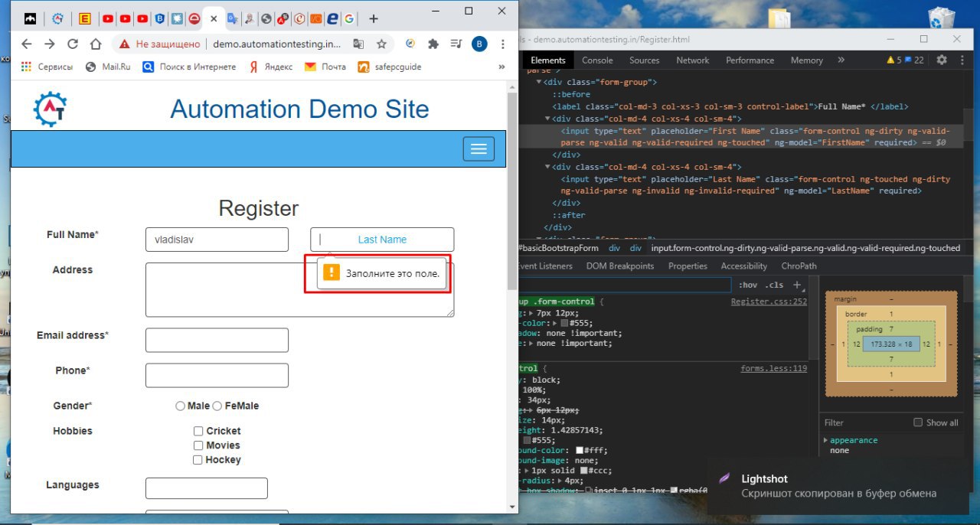Toggle the :hov element state panel
The image size is (980, 525).
[747, 285]
